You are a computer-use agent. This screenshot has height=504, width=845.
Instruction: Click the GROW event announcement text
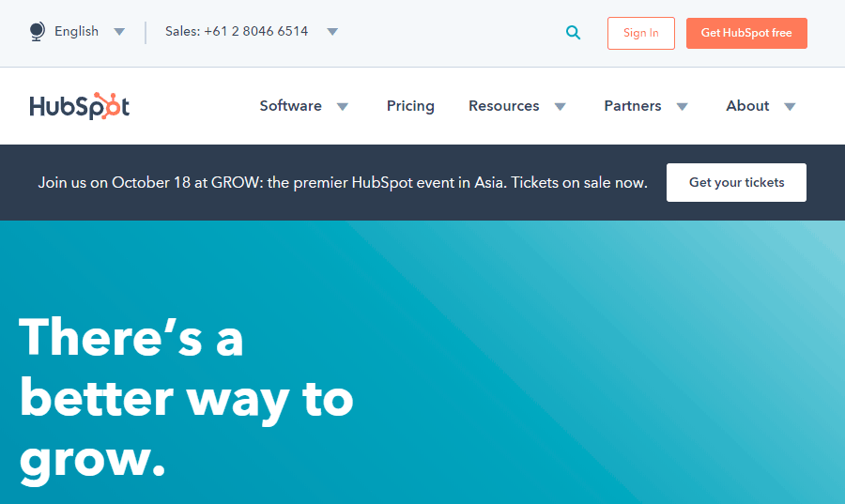coord(343,182)
